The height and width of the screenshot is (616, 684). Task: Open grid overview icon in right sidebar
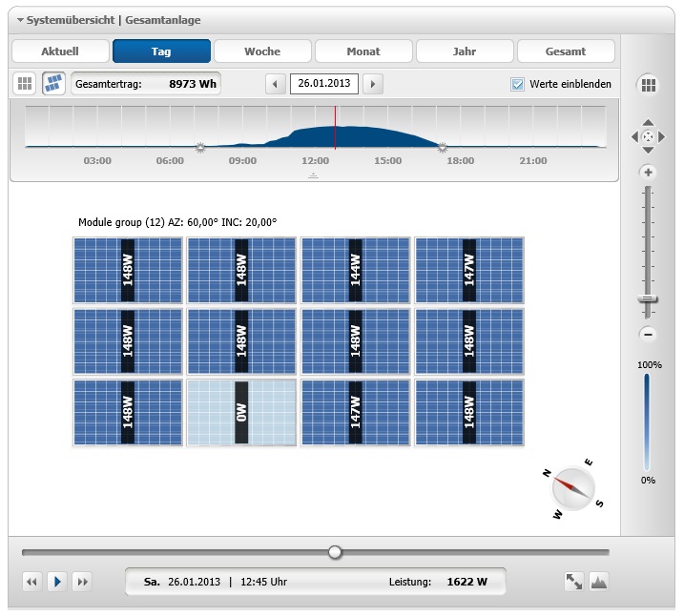649,85
